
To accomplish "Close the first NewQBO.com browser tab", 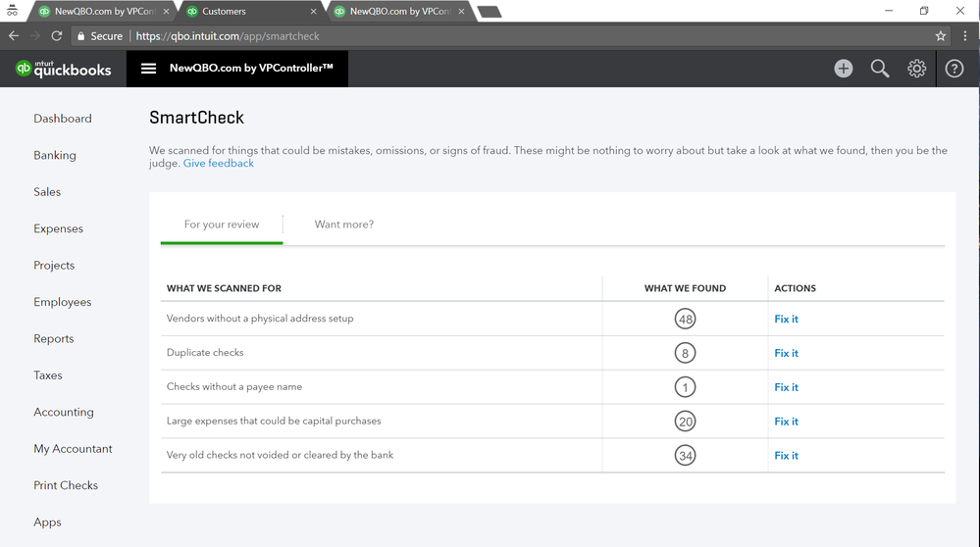I will pyautogui.click(x=166, y=11).
